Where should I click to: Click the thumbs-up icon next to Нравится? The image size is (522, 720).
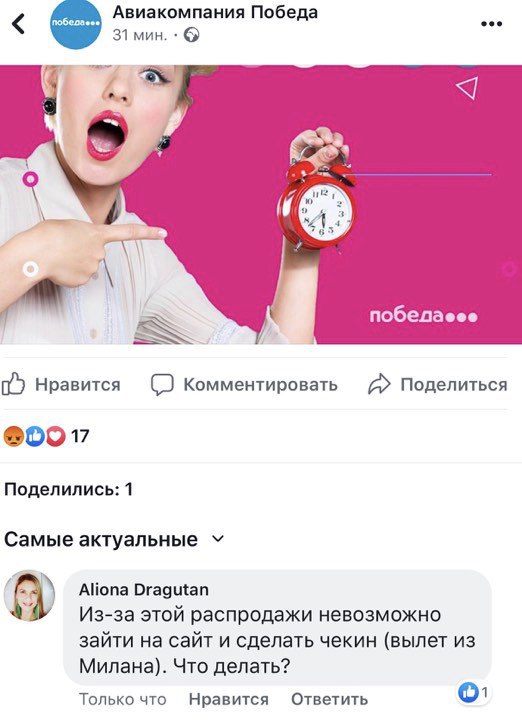[x=13, y=384]
